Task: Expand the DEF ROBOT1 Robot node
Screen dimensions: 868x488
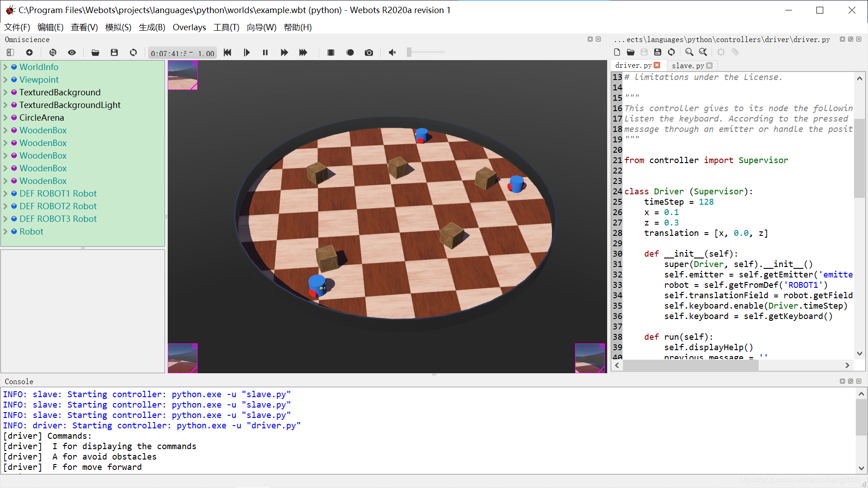Action: click(5, 193)
